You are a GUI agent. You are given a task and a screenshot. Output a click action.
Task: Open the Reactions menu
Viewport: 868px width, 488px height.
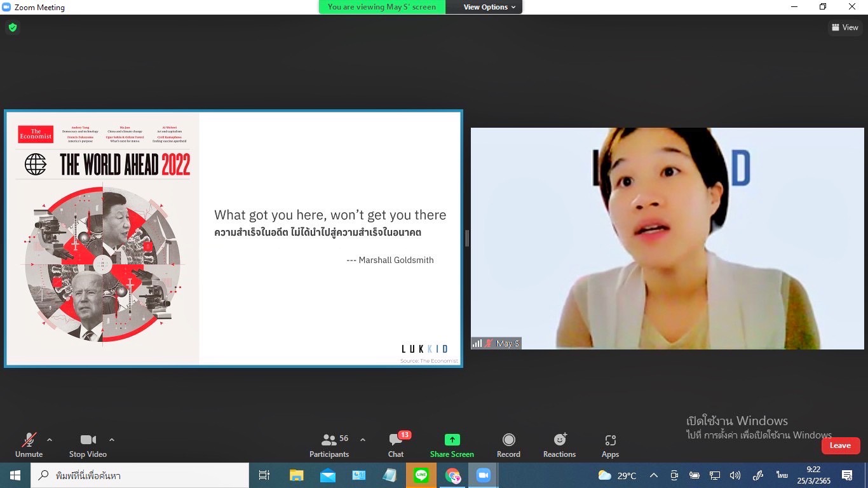pos(559,445)
